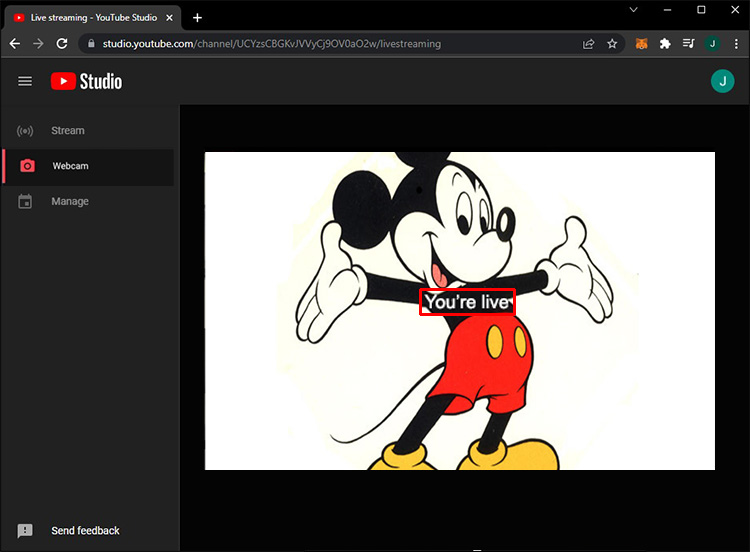Close the Live streaming tab

[x=169, y=18]
